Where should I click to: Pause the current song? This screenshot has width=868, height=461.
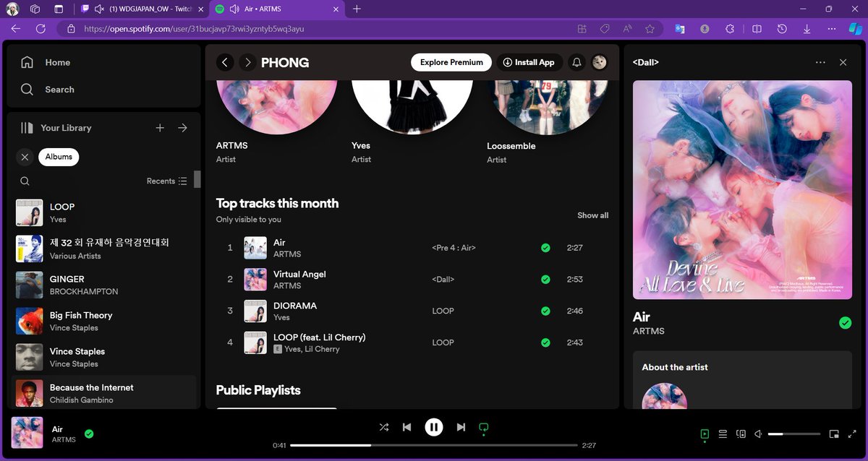point(433,427)
